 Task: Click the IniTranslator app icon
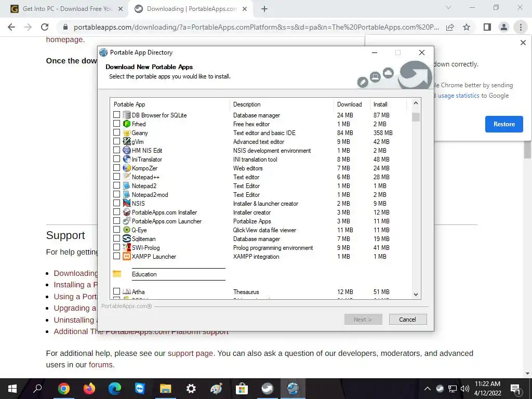(127, 159)
